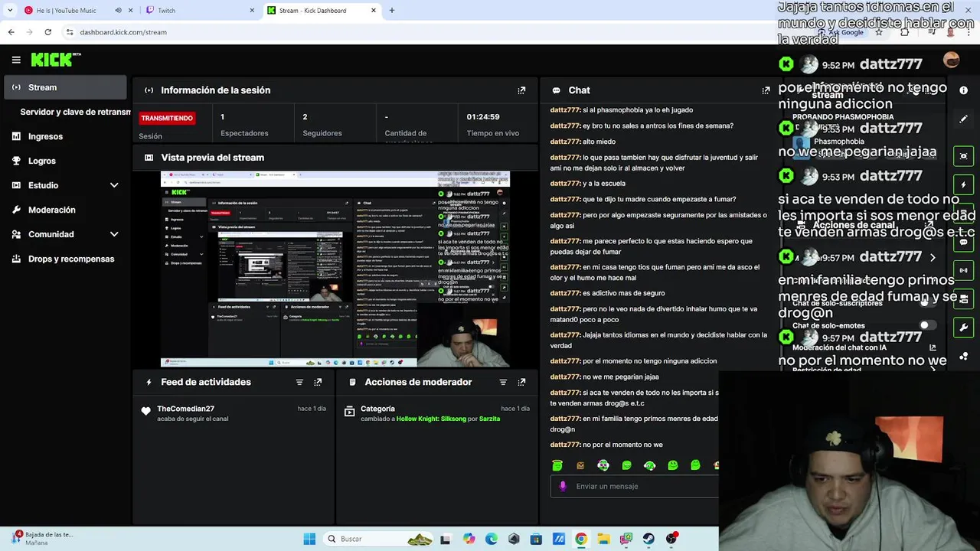Filter the Acciones de moderador list
Viewport: 980px width, 551px height.
[x=503, y=382]
